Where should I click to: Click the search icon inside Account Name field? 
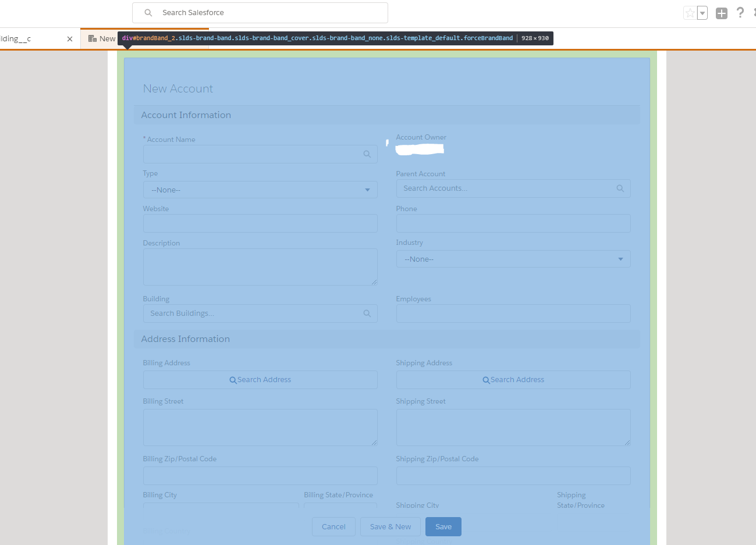click(x=367, y=154)
